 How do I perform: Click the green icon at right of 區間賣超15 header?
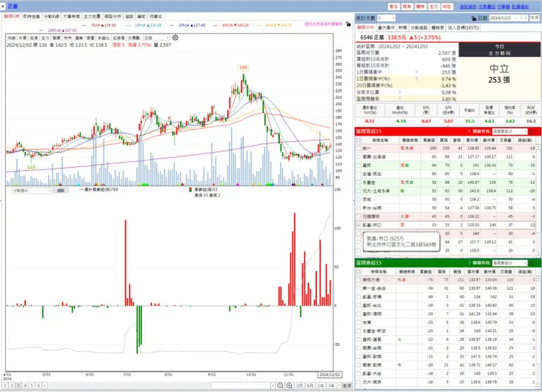pyautogui.click(x=532, y=263)
